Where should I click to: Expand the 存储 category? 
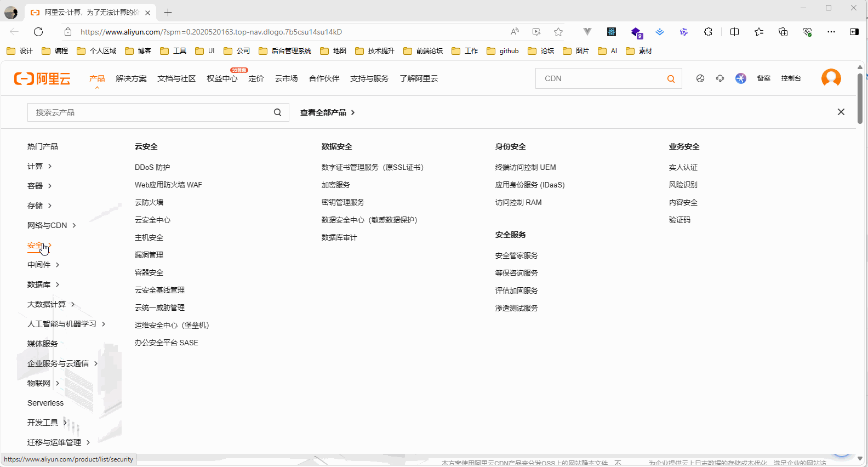[x=39, y=206]
